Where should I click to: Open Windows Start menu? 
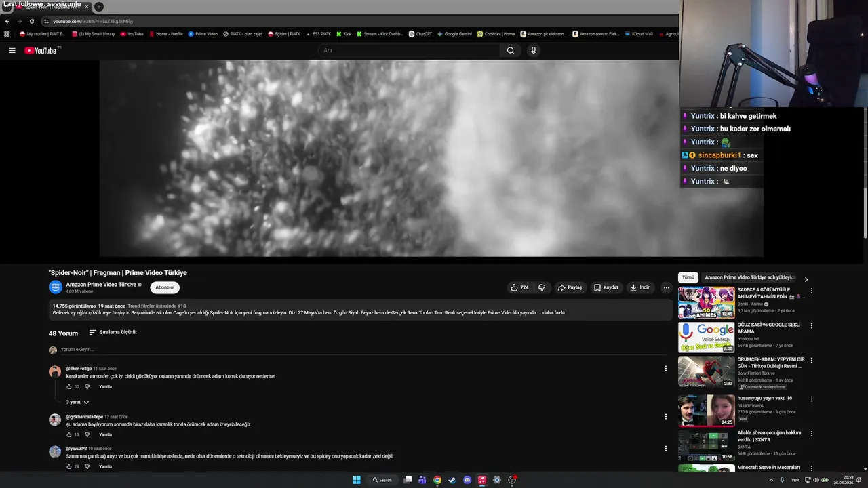click(x=356, y=480)
